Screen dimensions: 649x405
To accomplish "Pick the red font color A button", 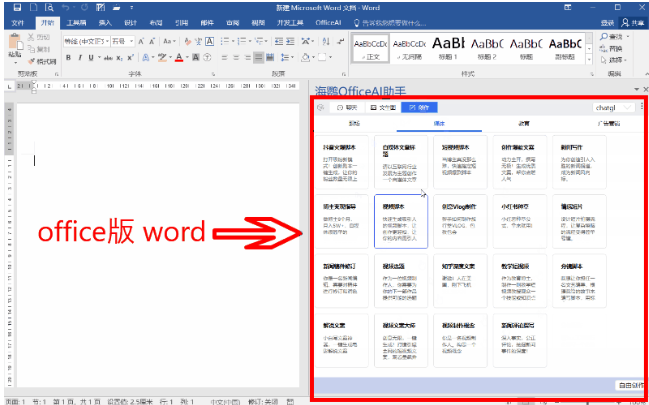I will pyautogui.click(x=179, y=57).
